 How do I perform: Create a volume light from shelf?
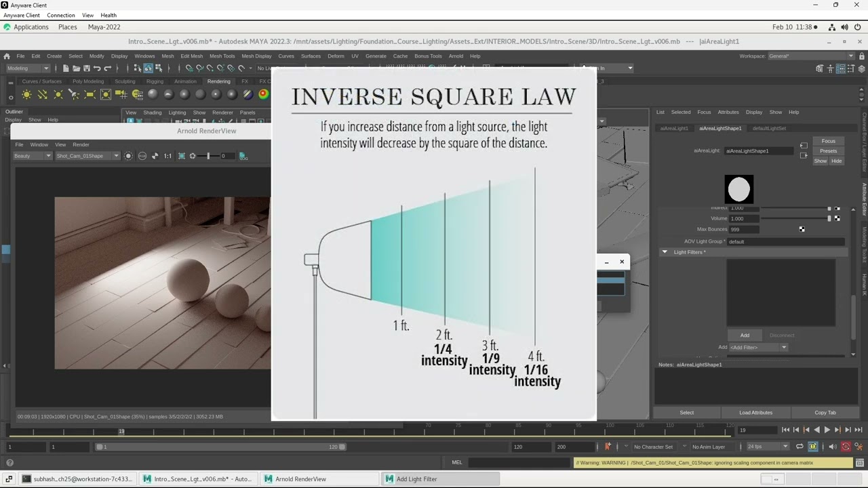105,94
